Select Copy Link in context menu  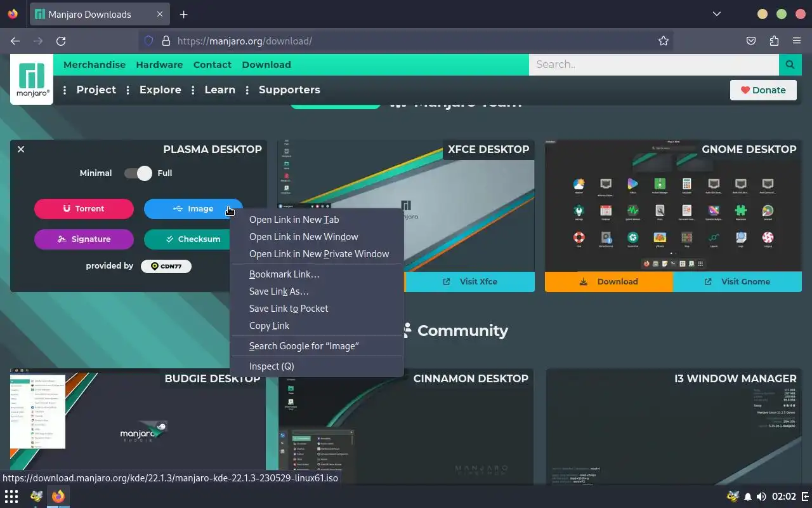[x=317, y=326]
